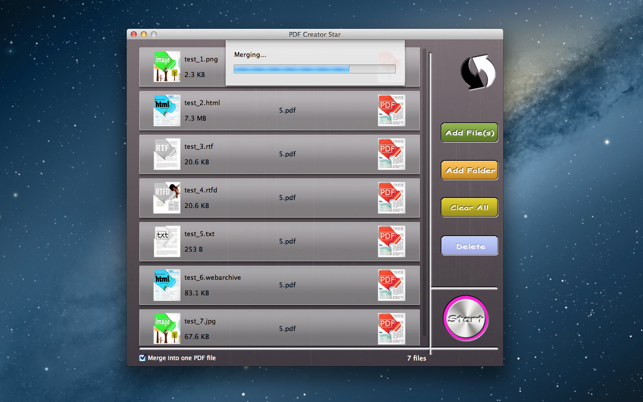Click the RTFD file icon for test_4.rtfd
643x402 pixels.
[167, 198]
